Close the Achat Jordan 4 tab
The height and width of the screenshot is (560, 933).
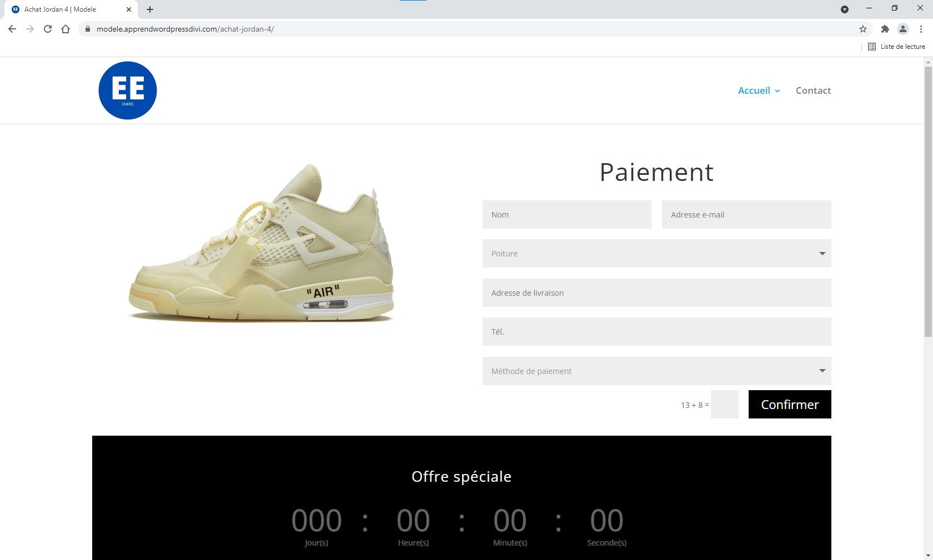[129, 9]
